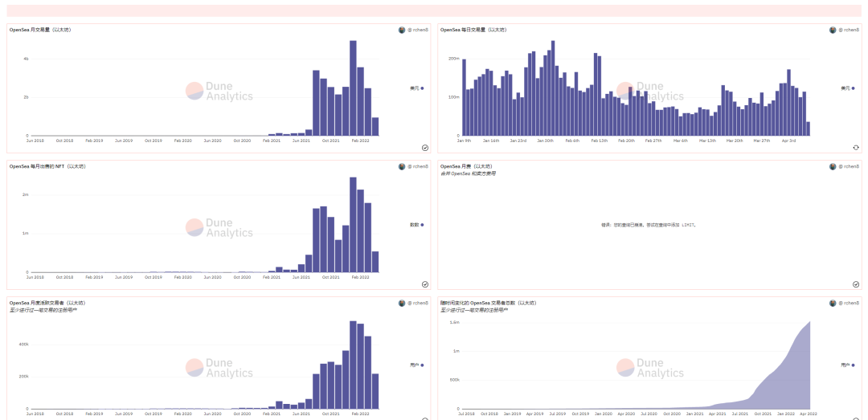The image size is (868, 420).
Task: Select the tallest bar in NFT sold chart
Action: [353, 225]
